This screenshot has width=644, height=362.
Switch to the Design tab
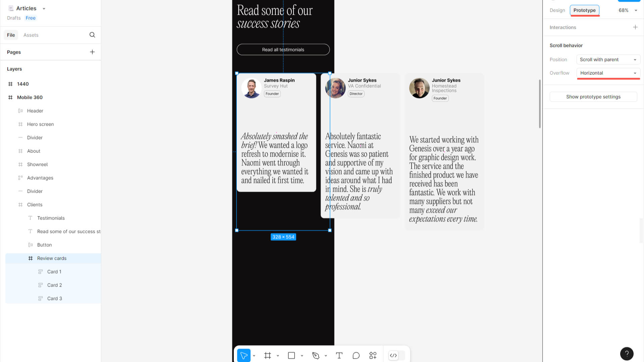coord(557,10)
